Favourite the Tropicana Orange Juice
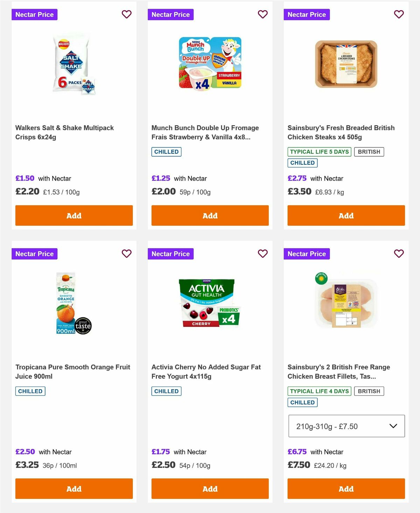Image resolution: width=420 pixels, height=513 pixels. (x=126, y=254)
